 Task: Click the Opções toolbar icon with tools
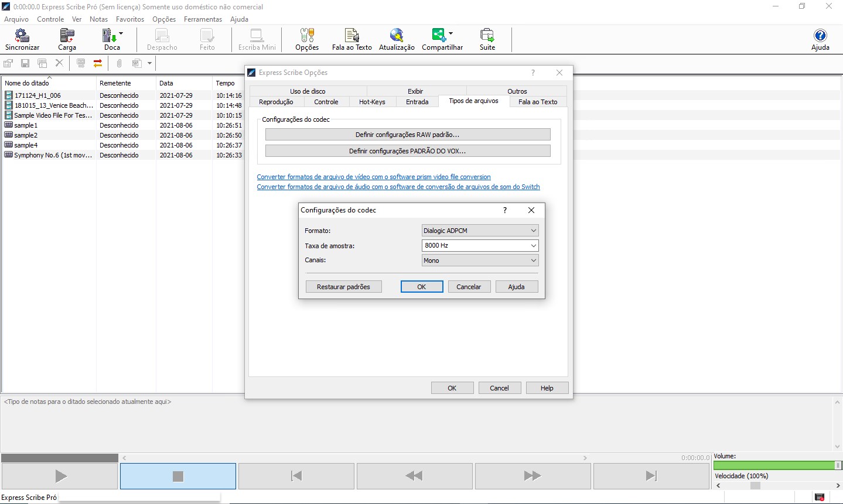307,39
